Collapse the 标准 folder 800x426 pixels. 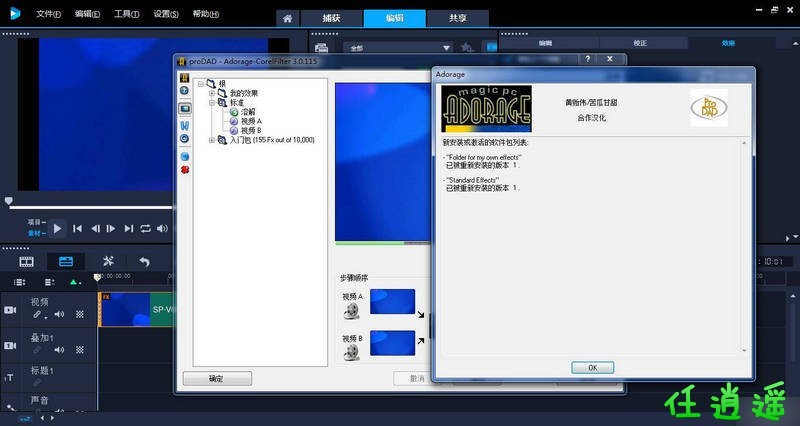pyautogui.click(x=212, y=103)
